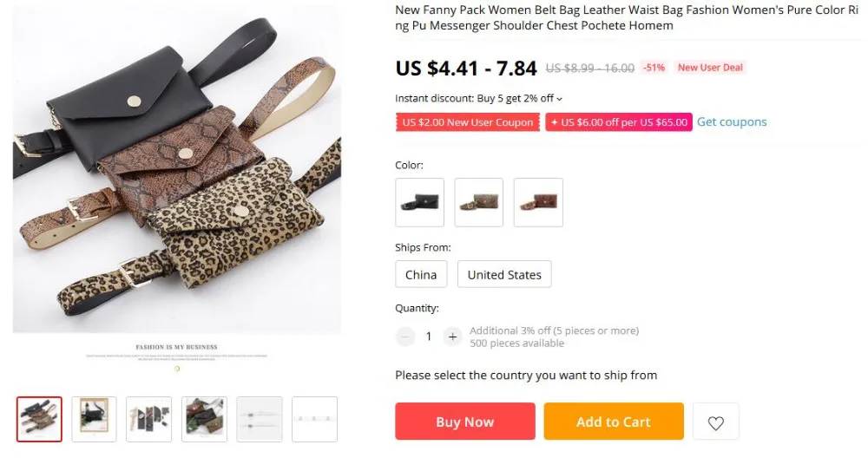The width and height of the screenshot is (868, 471).
Task: Decrease quantity with the minus button
Action: [x=405, y=337]
